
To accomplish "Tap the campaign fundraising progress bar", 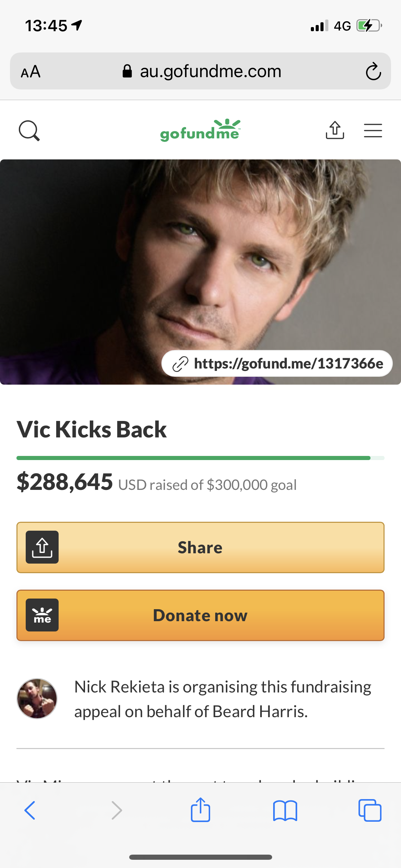I will (200, 458).
